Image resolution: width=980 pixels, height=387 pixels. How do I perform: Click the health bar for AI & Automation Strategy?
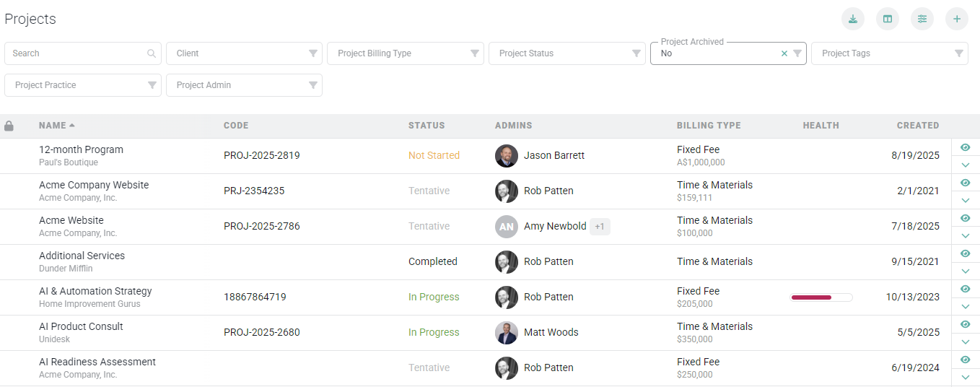pyautogui.click(x=821, y=297)
